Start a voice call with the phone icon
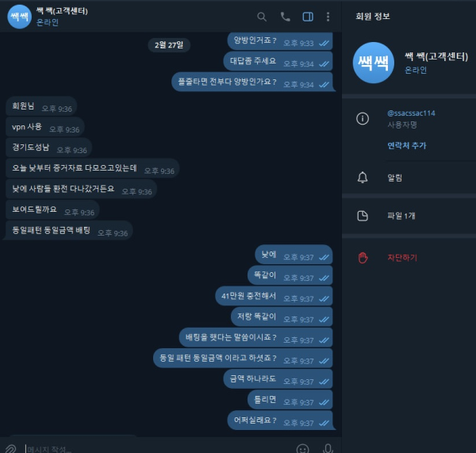This screenshot has width=476, height=453. tap(285, 17)
